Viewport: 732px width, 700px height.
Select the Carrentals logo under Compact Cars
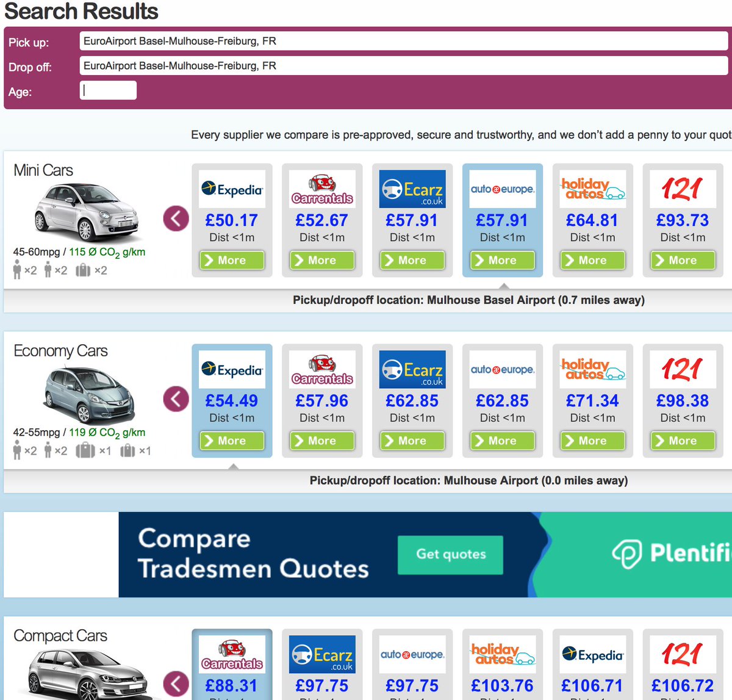click(x=232, y=653)
